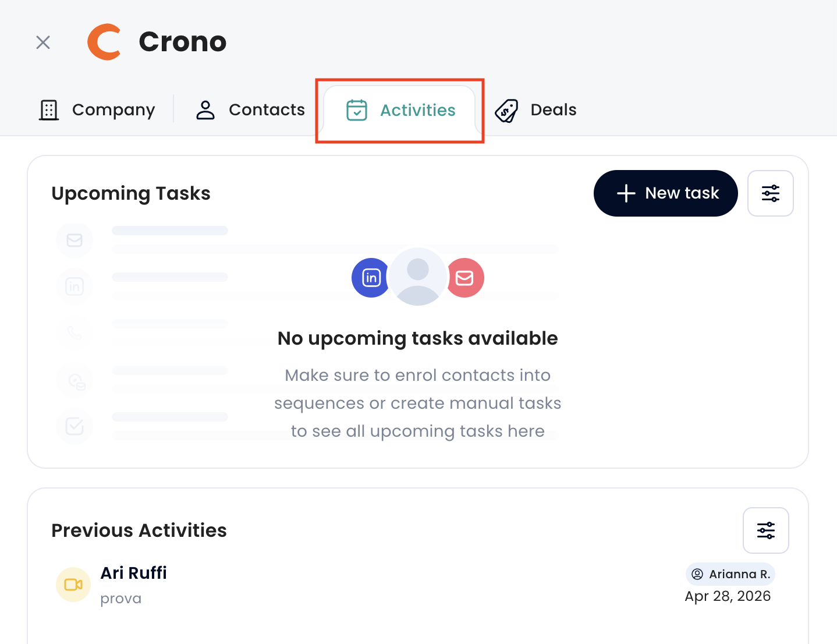Open the Previous Activities filter settings icon
The width and height of the screenshot is (837, 644).
pos(766,530)
